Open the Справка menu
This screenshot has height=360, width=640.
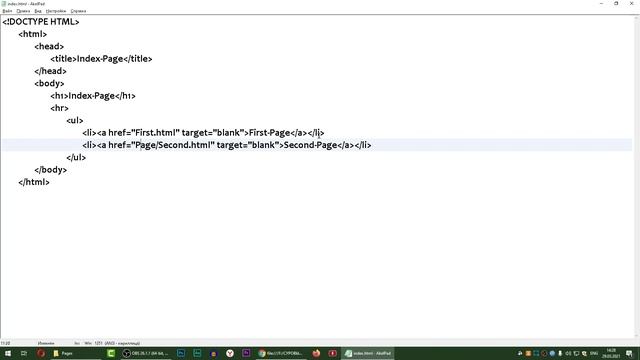pyautogui.click(x=78, y=11)
